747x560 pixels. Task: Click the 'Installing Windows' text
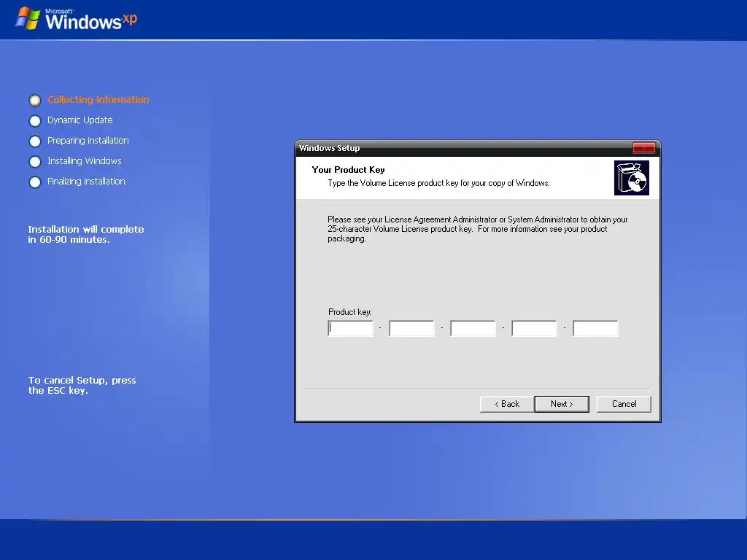(85, 161)
